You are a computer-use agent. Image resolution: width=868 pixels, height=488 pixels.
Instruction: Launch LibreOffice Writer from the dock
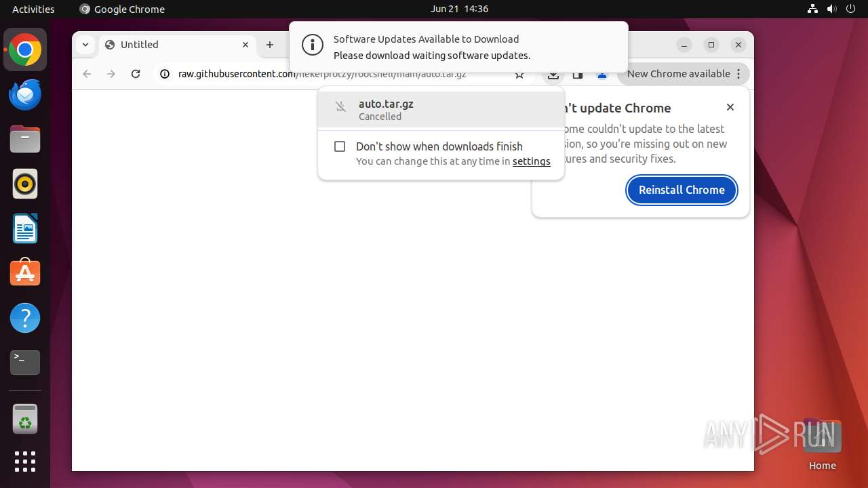(25, 228)
